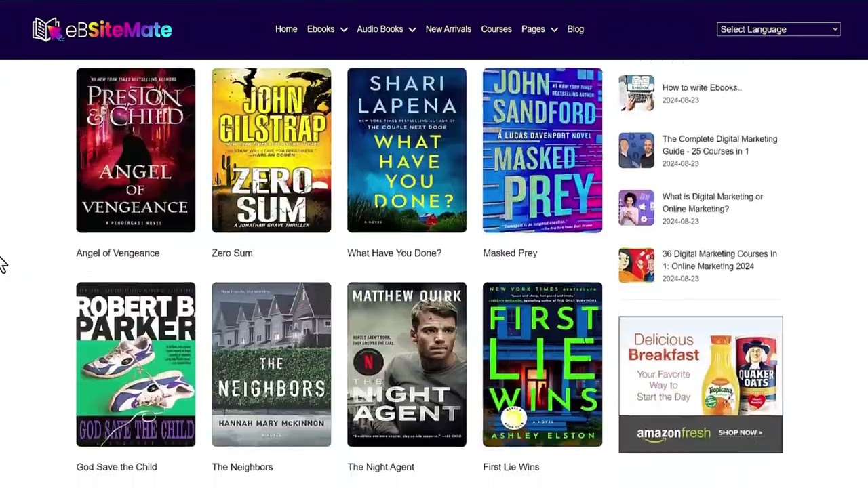Expand the Audio Books dropdown chevron

tap(412, 30)
